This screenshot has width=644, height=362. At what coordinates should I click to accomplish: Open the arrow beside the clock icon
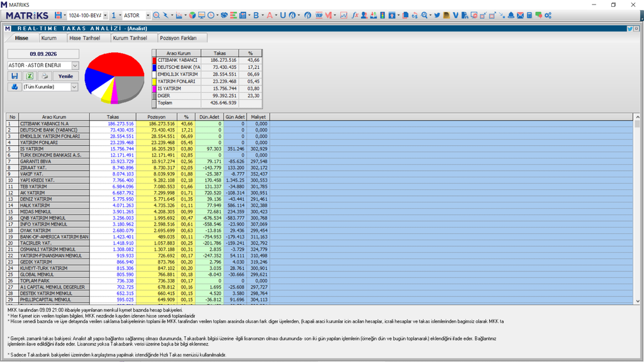pos(217,16)
